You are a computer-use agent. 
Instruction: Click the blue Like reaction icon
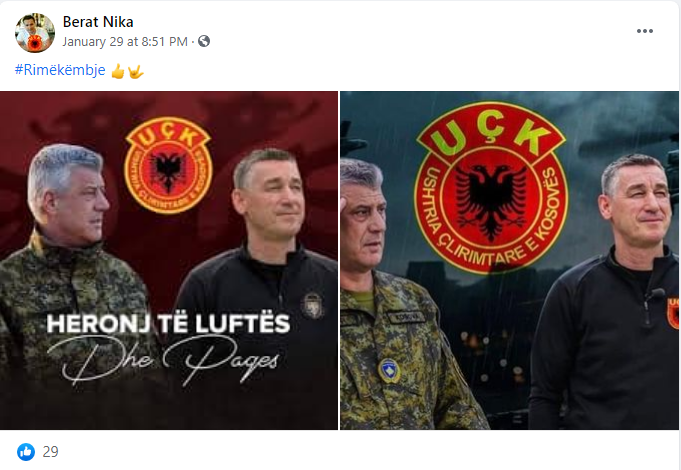(x=26, y=452)
